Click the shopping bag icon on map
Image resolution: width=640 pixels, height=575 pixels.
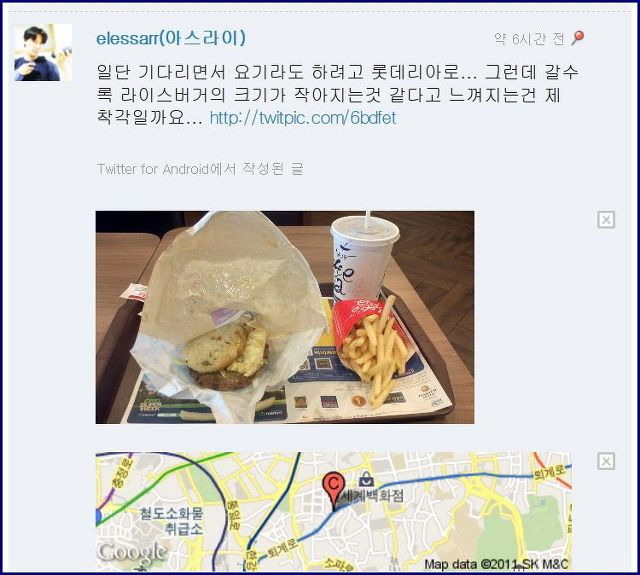click(366, 480)
